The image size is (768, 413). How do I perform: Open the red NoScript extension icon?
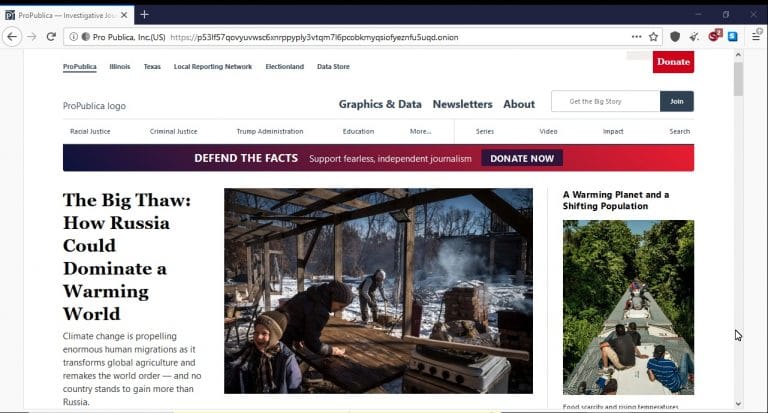click(x=715, y=36)
